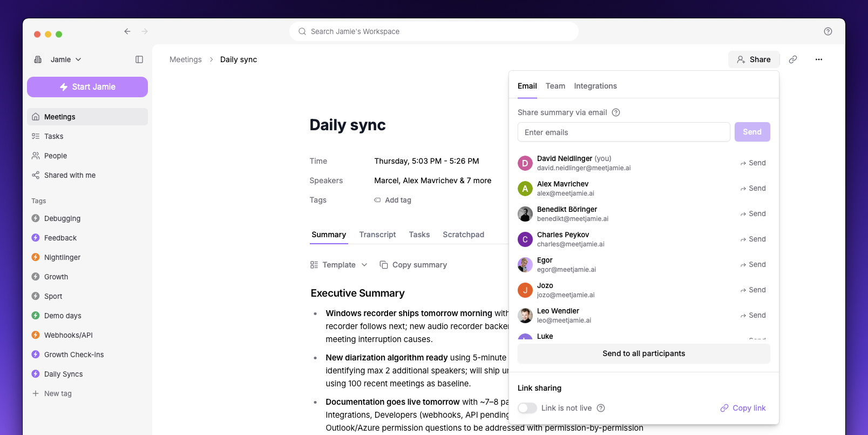Click the plus icon beside New tag

(36, 393)
